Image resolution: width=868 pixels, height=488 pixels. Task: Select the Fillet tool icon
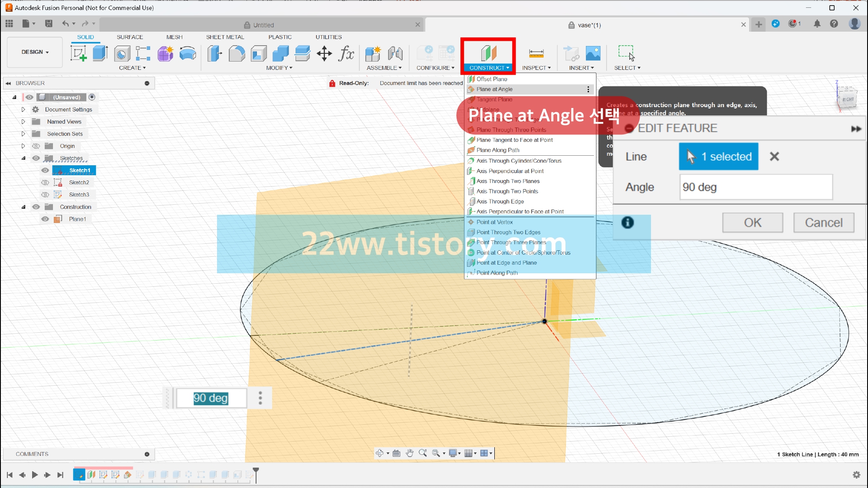click(x=237, y=53)
